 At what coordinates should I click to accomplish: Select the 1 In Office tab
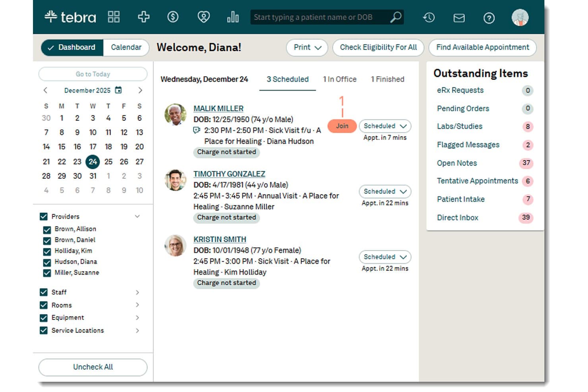(x=340, y=79)
